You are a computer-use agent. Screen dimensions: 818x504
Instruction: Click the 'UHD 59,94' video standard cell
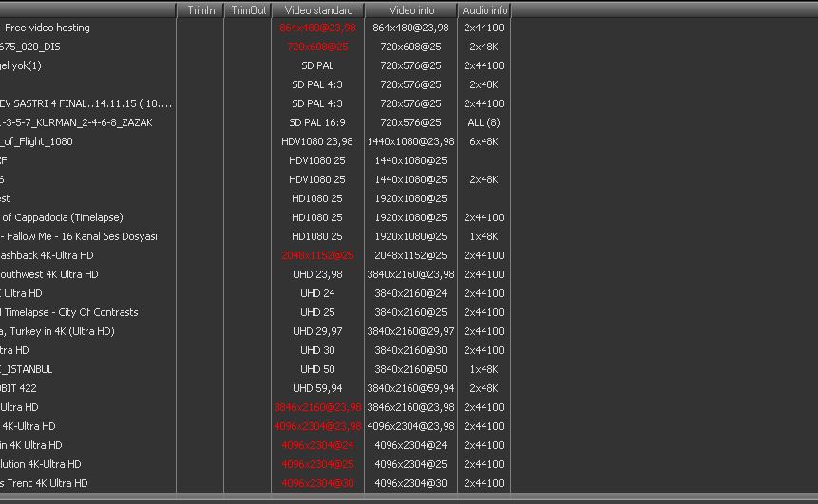point(317,388)
